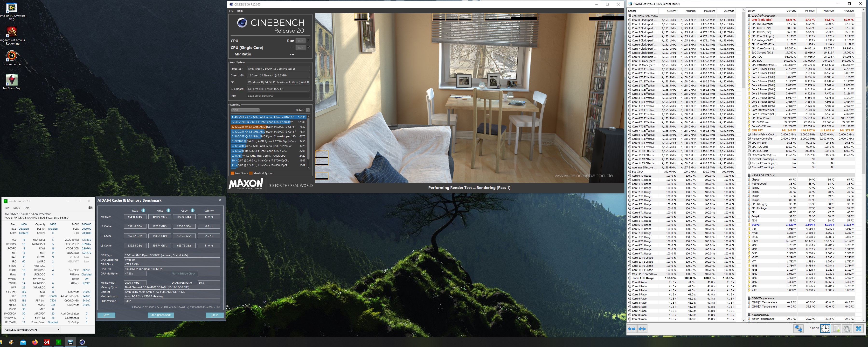Viewport: 868px width, 347px height.
Task: Click the Read info icon in AIDA64
Action: coord(143,210)
